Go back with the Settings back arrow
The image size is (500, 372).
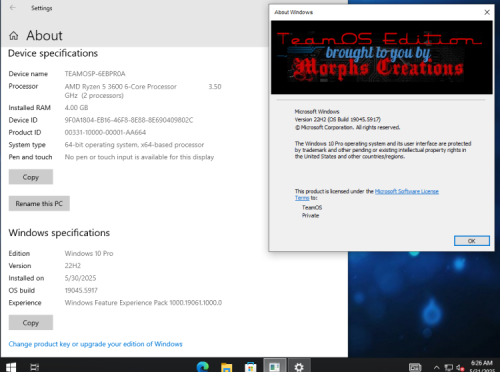pos(13,7)
